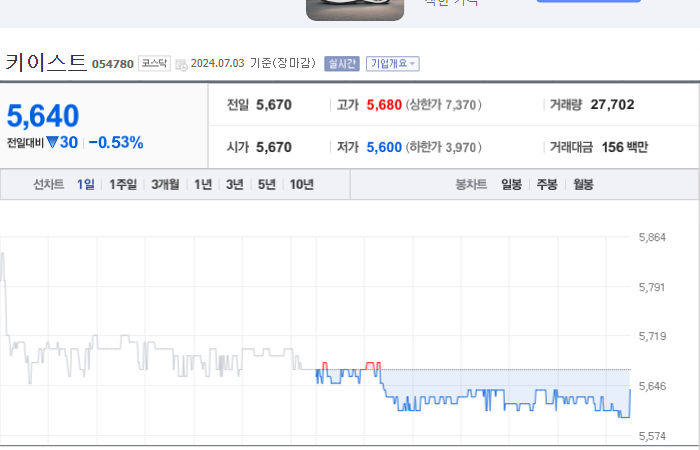Click the ad thumbnail image at top
This screenshot has width=700, height=450.
(355, 10)
